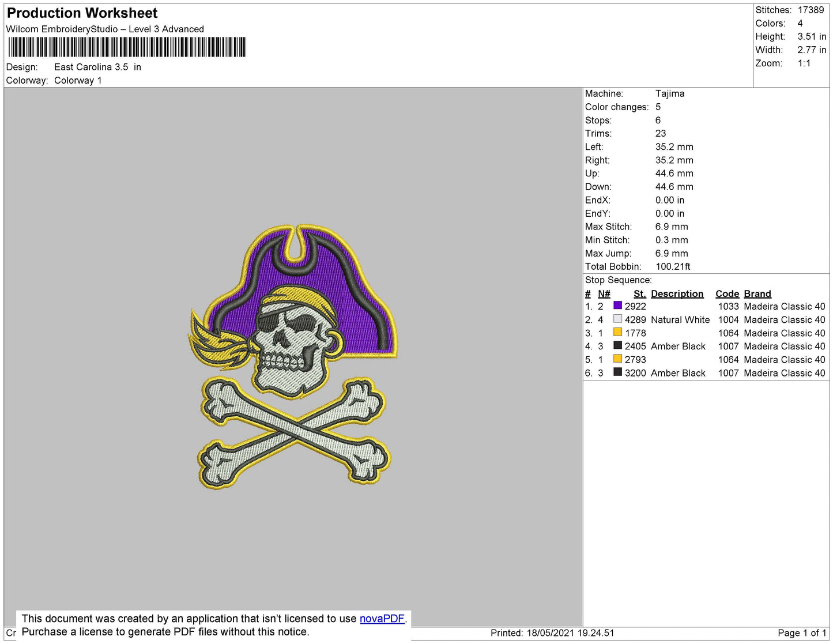Click the black swatch for stop 6

click(x=617, y=372)
